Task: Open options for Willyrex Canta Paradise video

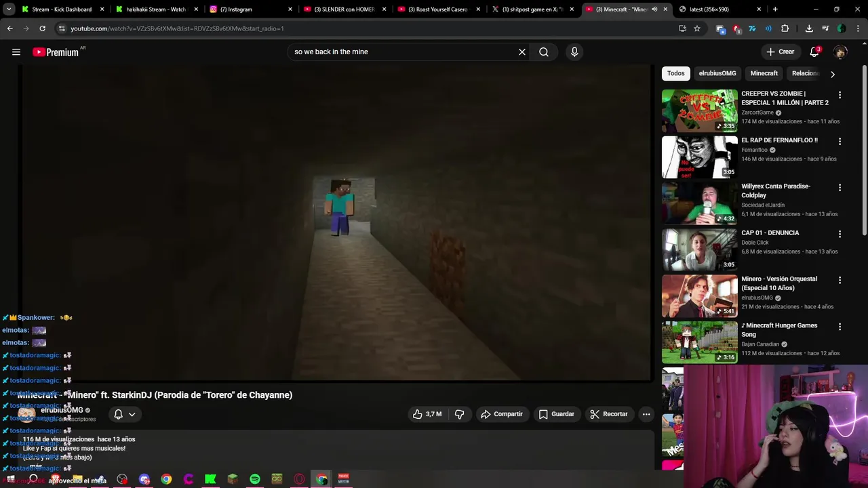Action: tap(840, 188)
